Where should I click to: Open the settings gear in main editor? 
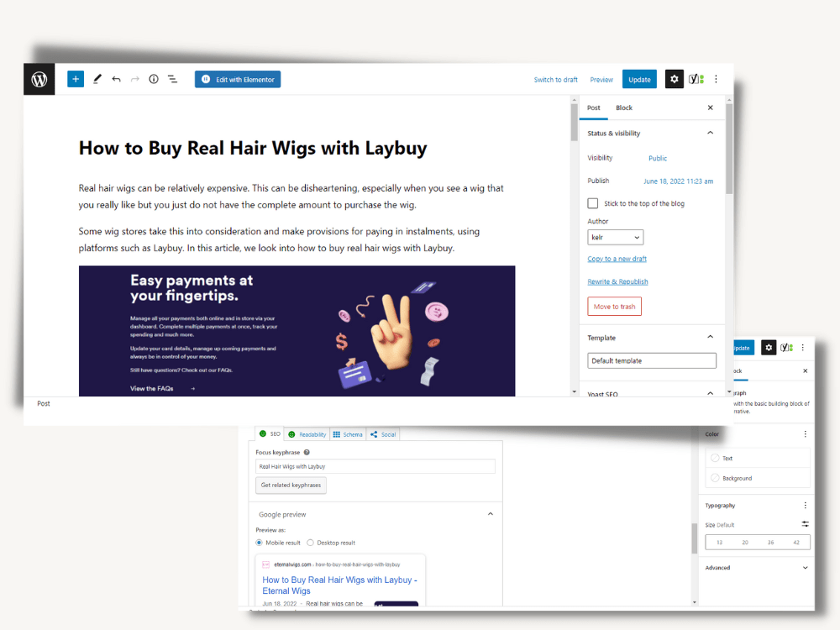coord(675,79)
